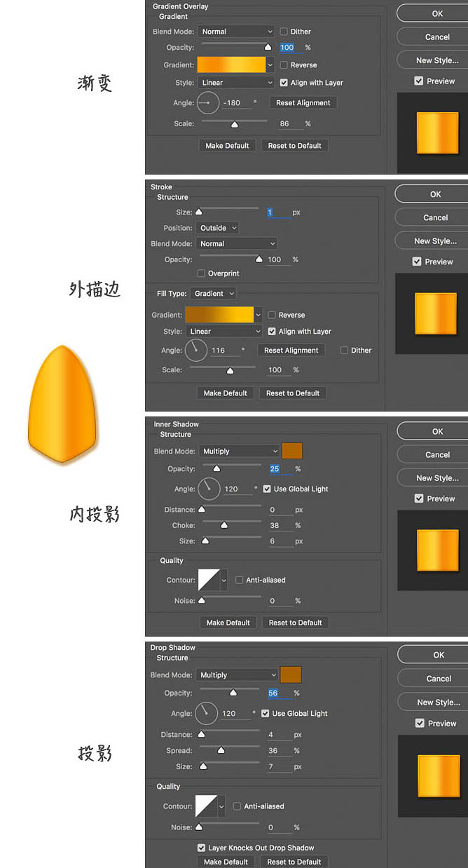This screenshot has height=868, width=468.
Task: Click Opacity slider handle in Gradient Overlay
Action: [268, 48]
